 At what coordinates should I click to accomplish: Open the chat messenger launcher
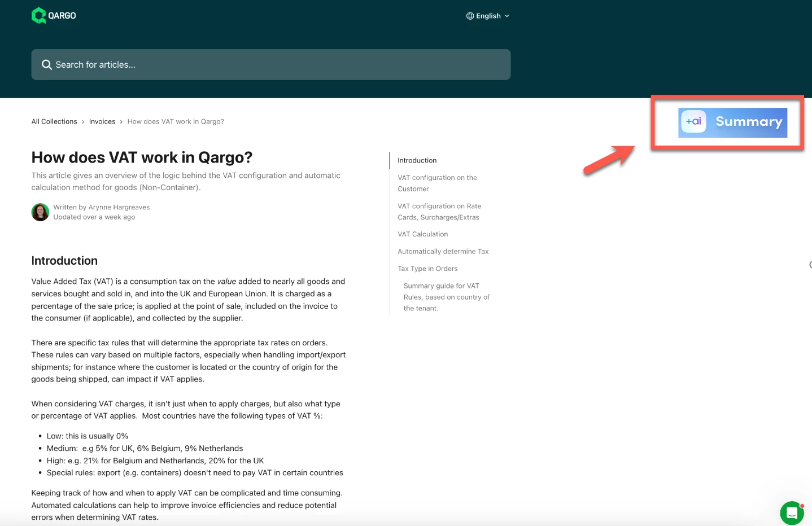point(792,513)
